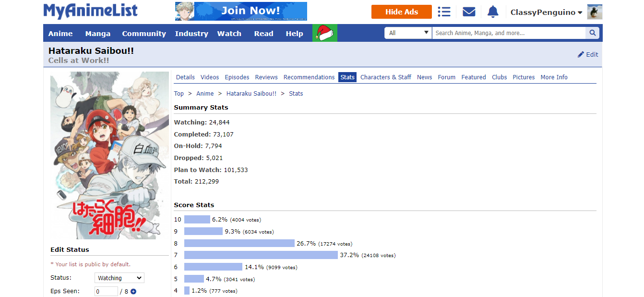Click the Total count 212,299
This screenshot has height=297, width=644.
[206, 182]
